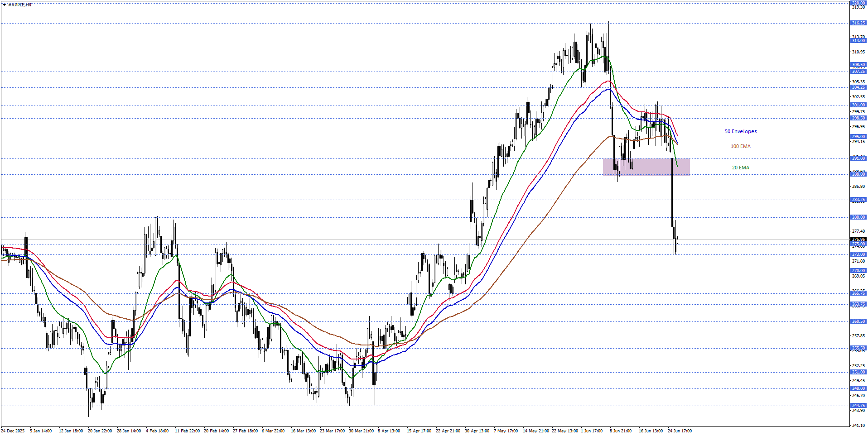Image resolution: width=868 pixels, height=436 pixels.
Task: Click the '16 Mar 13:00' time label
Action: coord(303,431)
